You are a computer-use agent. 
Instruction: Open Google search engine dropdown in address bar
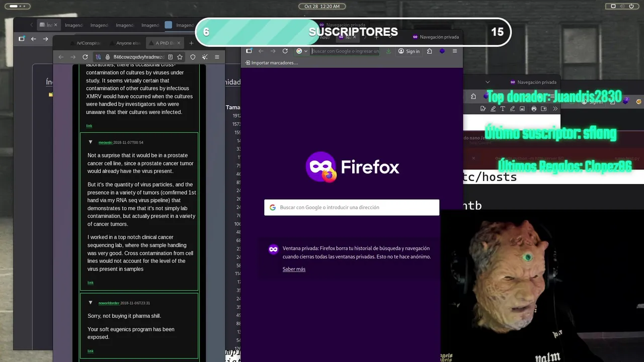click(301, 51)
